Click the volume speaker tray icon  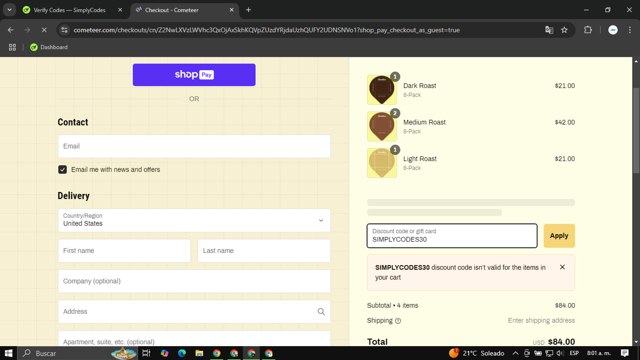tap(560, 353)
